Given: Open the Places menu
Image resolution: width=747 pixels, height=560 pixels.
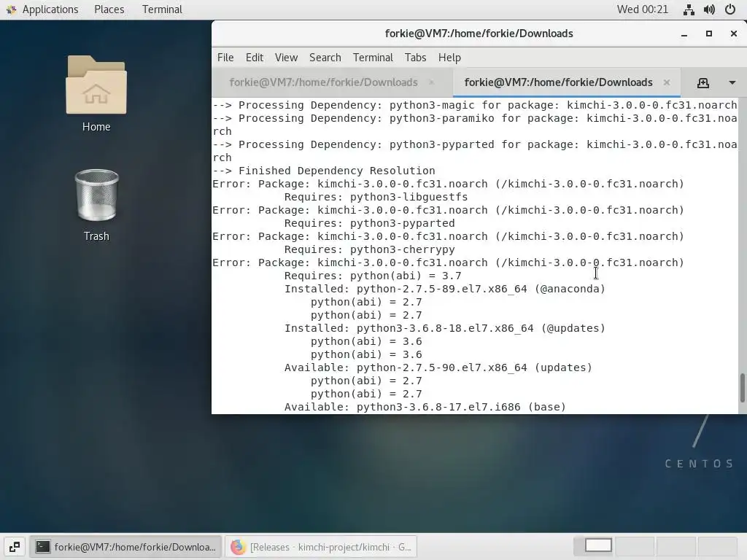Looking at the screenshot, I should coord(109,9).
